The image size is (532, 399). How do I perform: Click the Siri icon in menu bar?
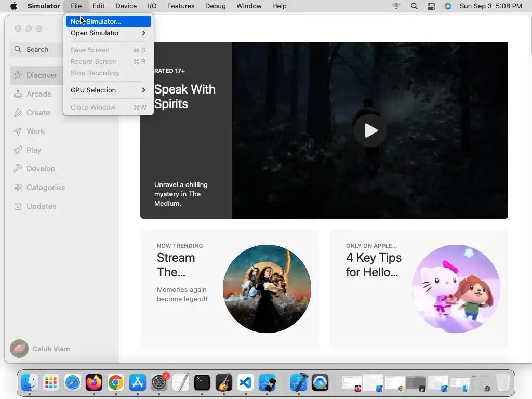(448, 6)
